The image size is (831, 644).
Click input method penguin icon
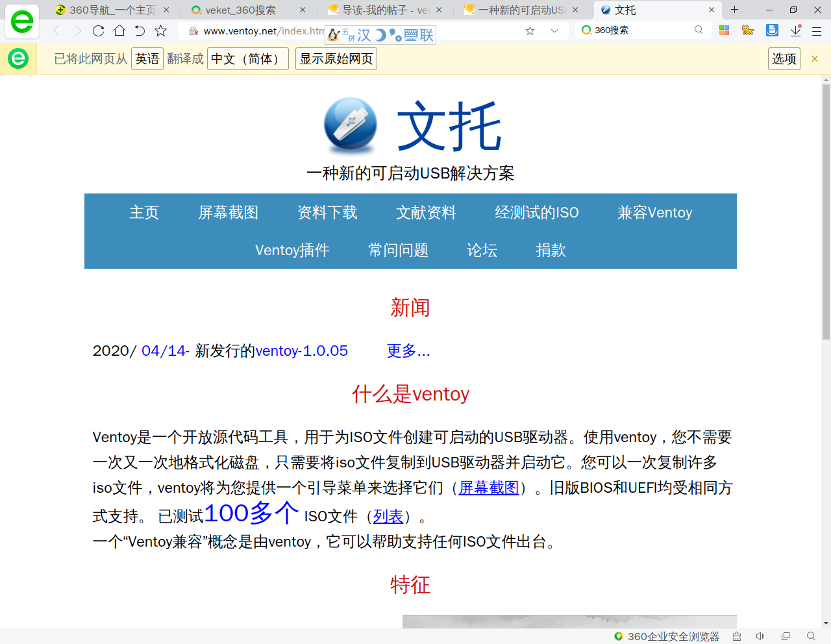[334, 35]
